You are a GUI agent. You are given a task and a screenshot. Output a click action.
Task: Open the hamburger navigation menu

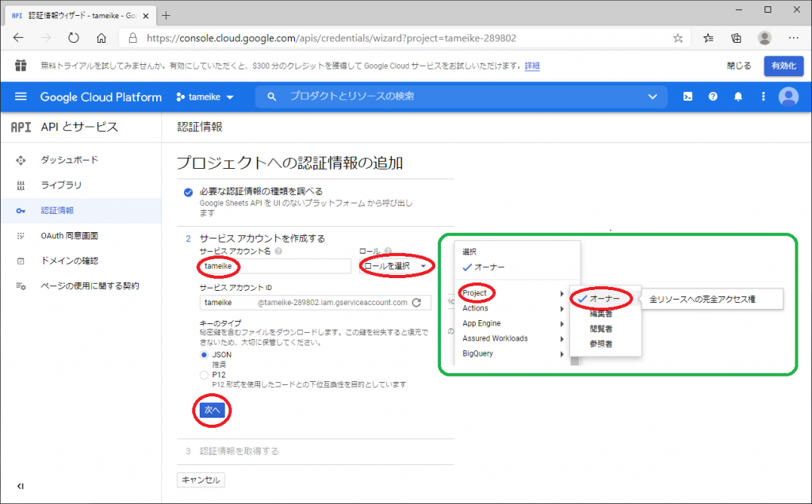[21, 97]
